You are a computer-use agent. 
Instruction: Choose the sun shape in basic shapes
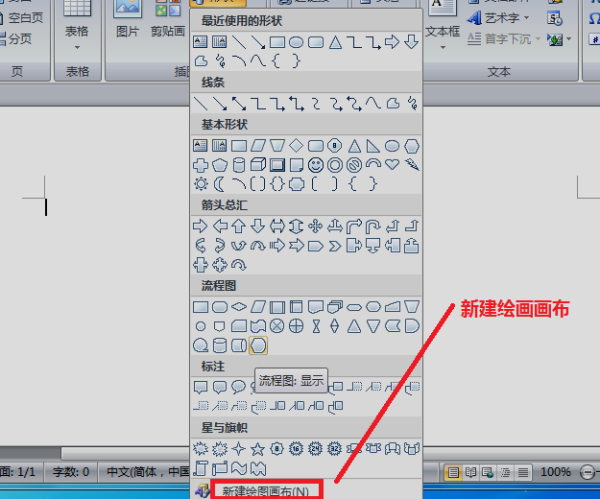click(201, 184)
